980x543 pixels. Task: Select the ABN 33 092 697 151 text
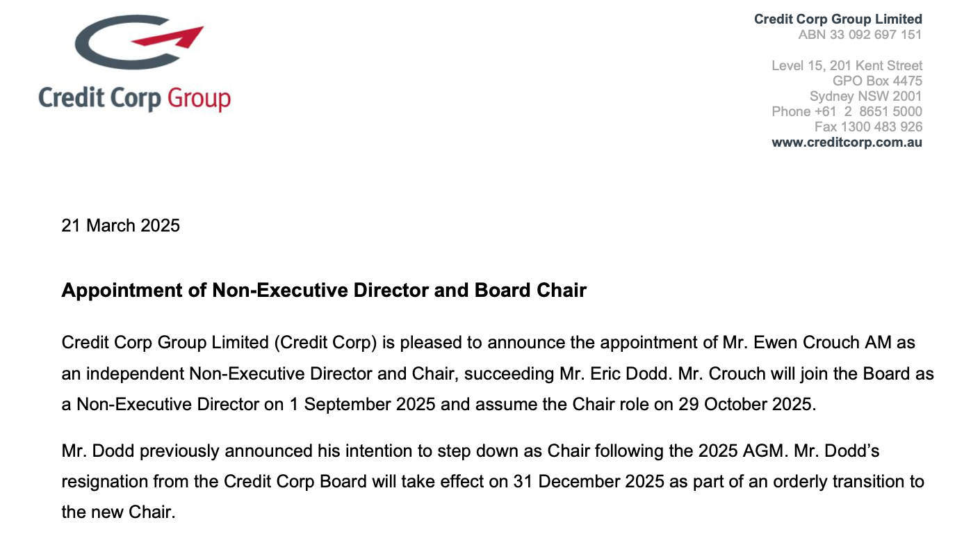tap(860, 35)
